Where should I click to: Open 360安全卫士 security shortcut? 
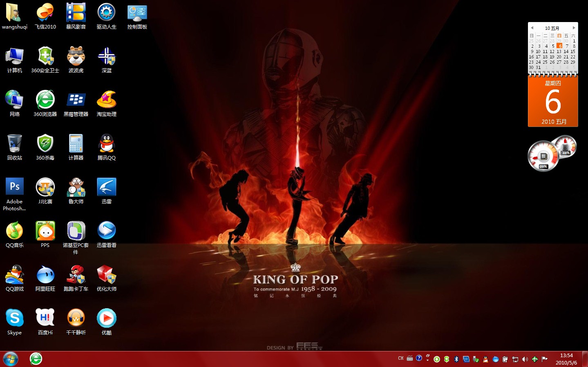45,60
